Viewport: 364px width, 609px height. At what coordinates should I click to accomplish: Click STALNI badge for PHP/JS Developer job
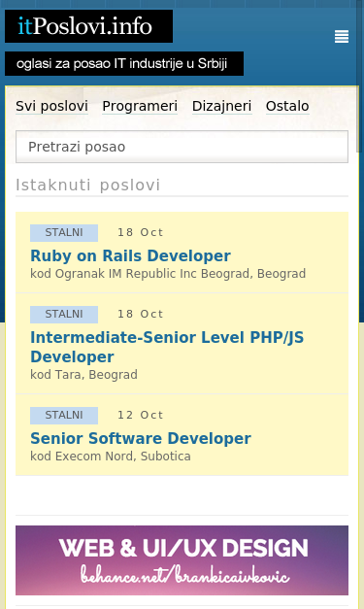point(64,314)
